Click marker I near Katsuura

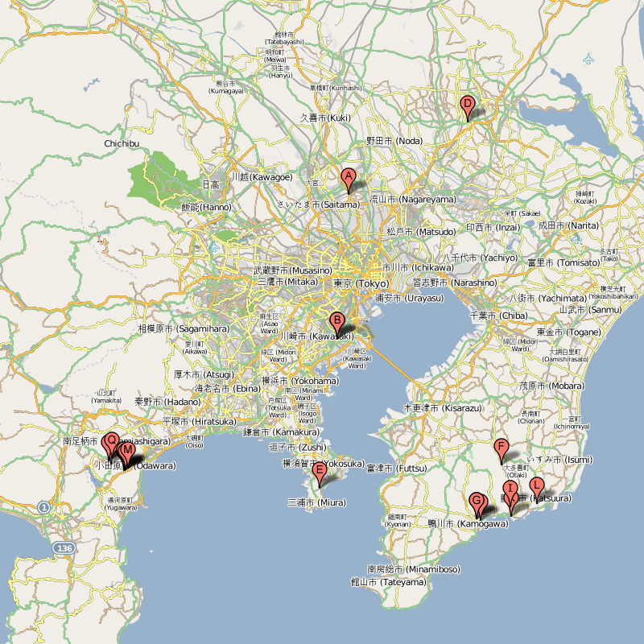[x=510, y=488]
